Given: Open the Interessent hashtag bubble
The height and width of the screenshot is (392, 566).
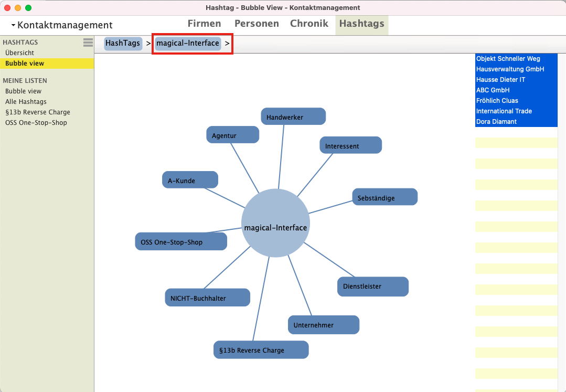Looking at the screenshot, I should (x=350, y=145).
